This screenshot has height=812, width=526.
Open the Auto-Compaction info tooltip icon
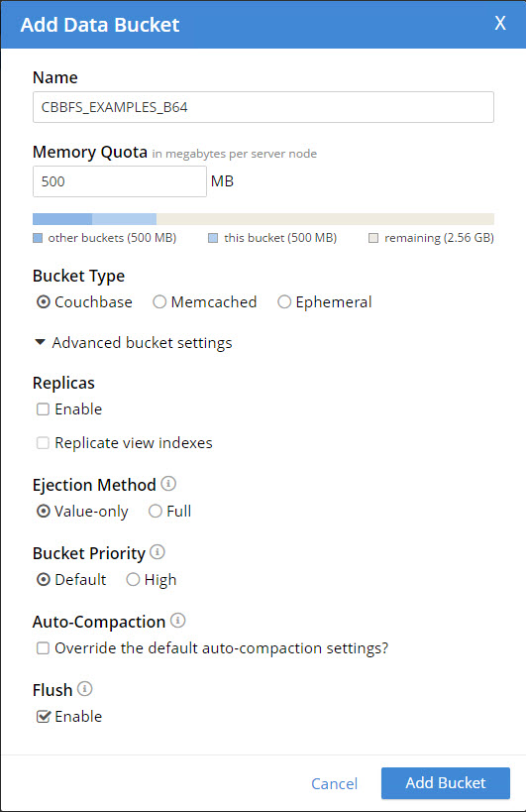[x=178, y=620]
